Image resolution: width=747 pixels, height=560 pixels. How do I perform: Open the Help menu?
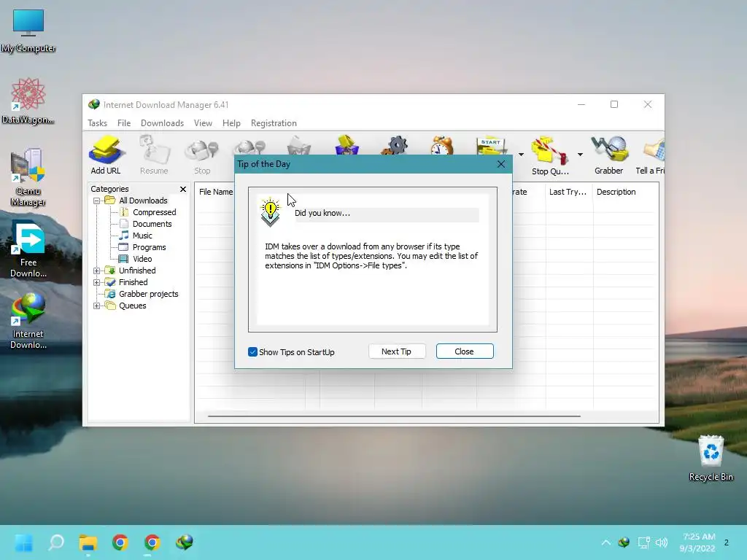point(231,122)
